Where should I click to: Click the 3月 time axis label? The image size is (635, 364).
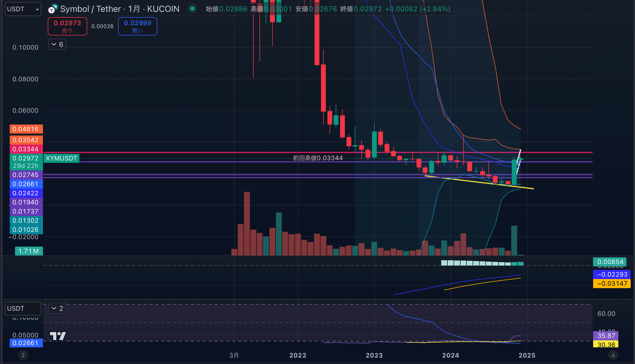(x=234, y=355)
